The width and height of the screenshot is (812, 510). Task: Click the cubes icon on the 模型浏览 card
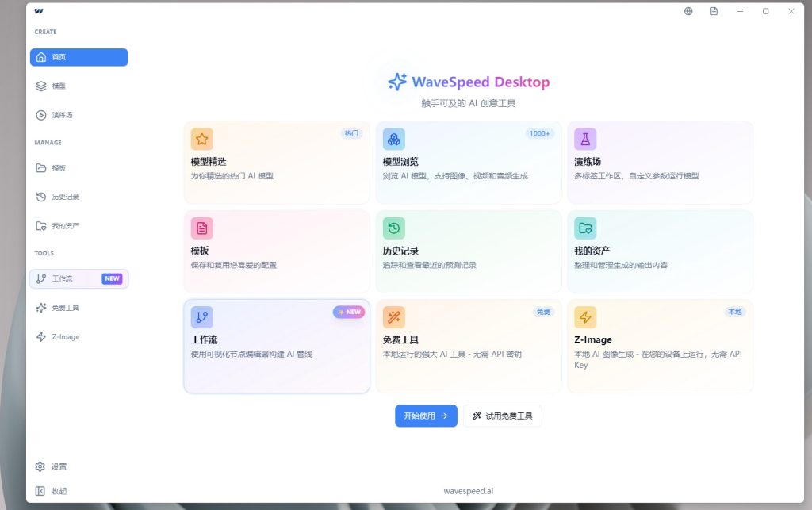tap(393, 139)
